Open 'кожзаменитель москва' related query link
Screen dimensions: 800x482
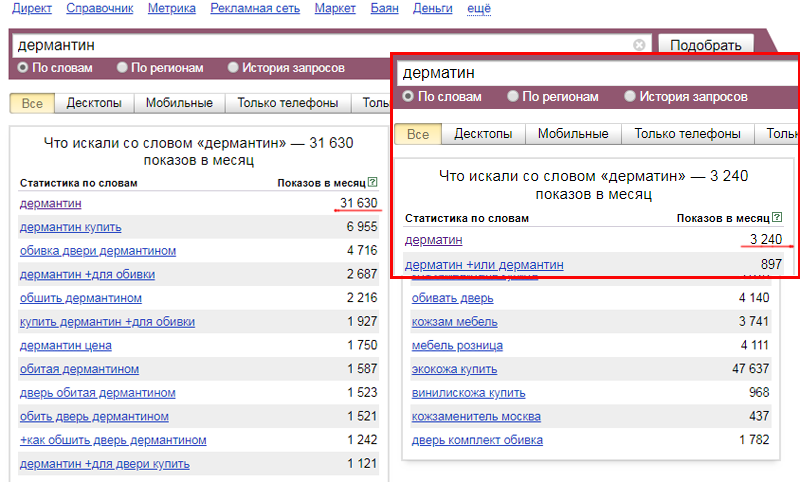pos(476,416)
